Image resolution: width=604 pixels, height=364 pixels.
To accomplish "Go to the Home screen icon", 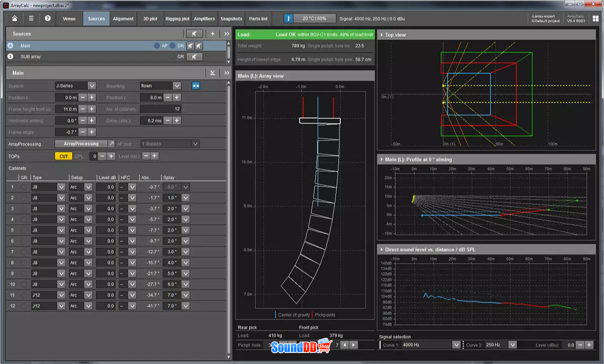I will pos(15,19).
